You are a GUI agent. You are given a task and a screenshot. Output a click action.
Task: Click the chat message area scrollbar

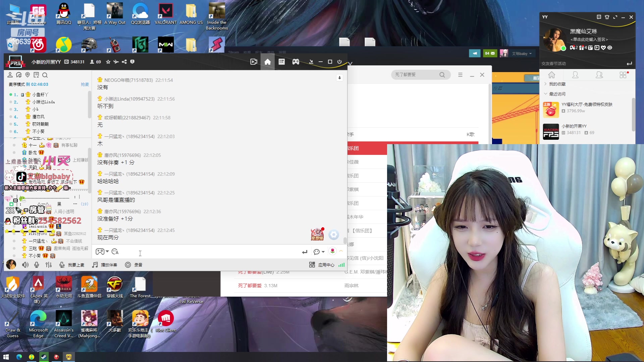coord(345,241)
